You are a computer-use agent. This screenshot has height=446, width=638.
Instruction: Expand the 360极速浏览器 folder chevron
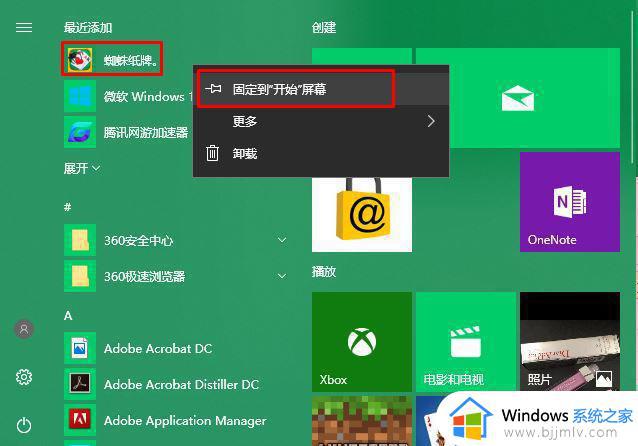point(282,276)
